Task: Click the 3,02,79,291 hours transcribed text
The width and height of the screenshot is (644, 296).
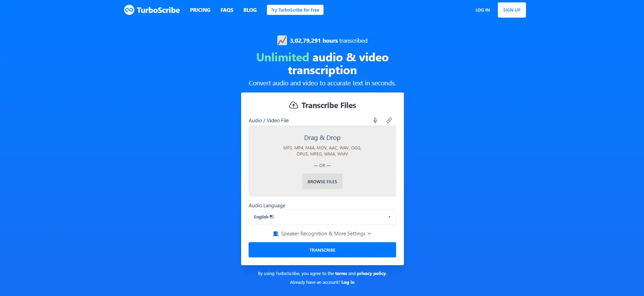Action: [329, 41]
